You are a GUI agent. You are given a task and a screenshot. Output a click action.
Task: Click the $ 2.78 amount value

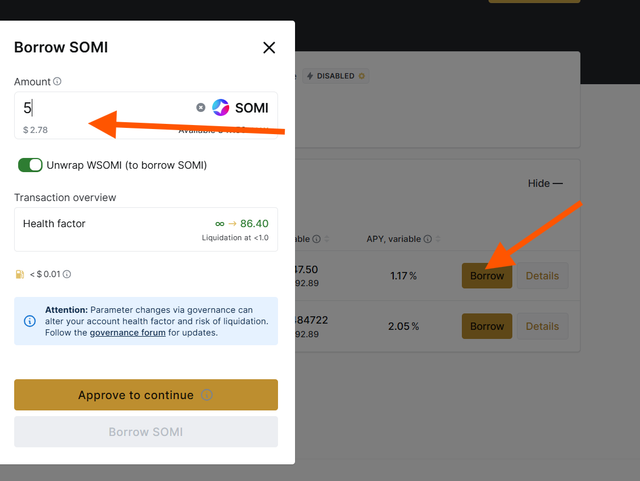pyautogui.click(x=35, y=130)
